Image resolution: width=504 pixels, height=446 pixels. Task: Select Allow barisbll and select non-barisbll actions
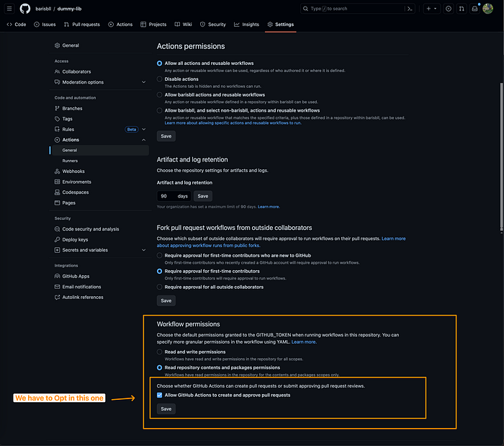coord(159,111)
